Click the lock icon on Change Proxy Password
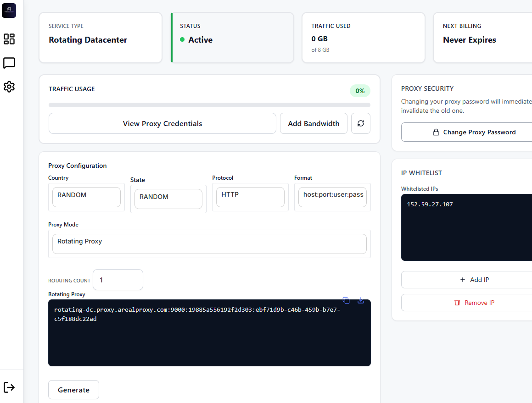 click(436, 132)
